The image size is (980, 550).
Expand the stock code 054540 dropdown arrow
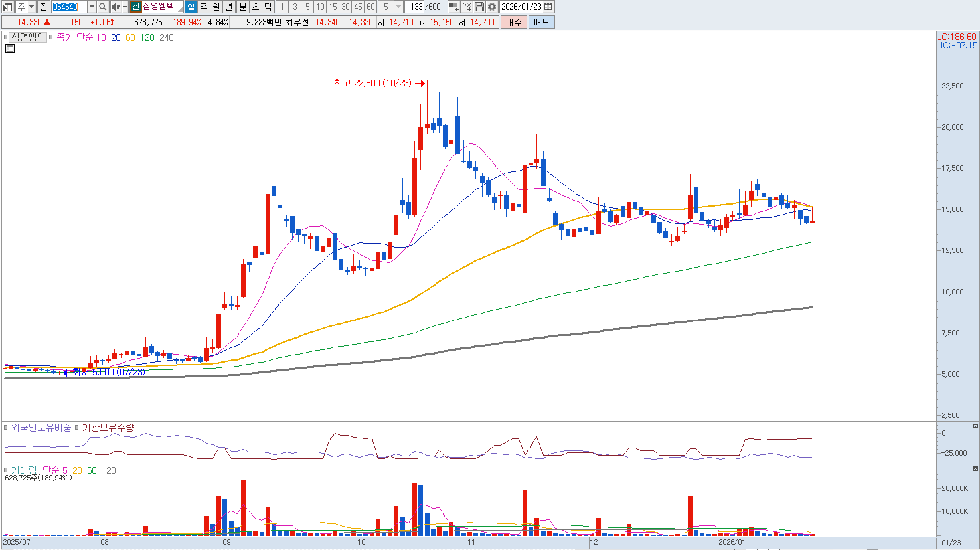[92, 7]
